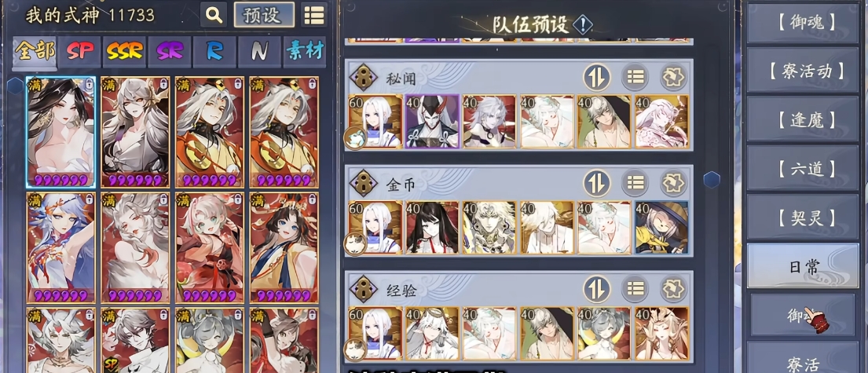Show the 素材 materials filter tab
Viewport: 868px width, 373px height.
pyautogui.click(x=305, y=52)
